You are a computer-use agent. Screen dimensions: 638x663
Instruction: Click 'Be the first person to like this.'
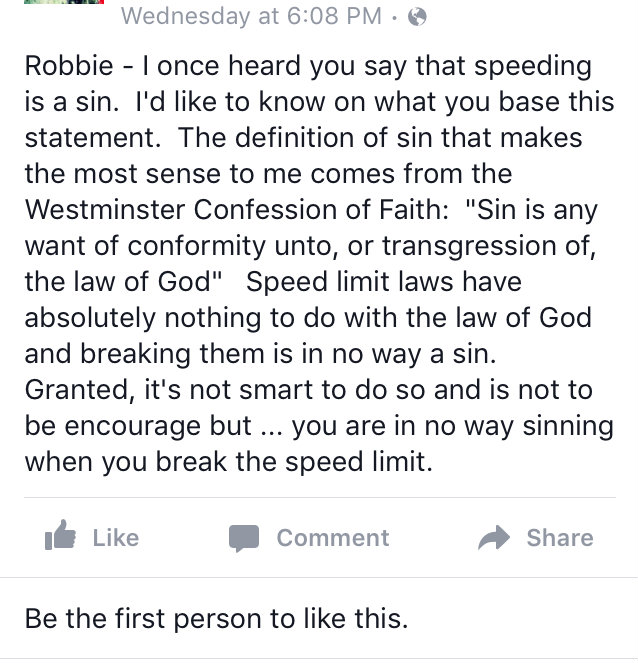pyautogui.click(x=216, y=619)
